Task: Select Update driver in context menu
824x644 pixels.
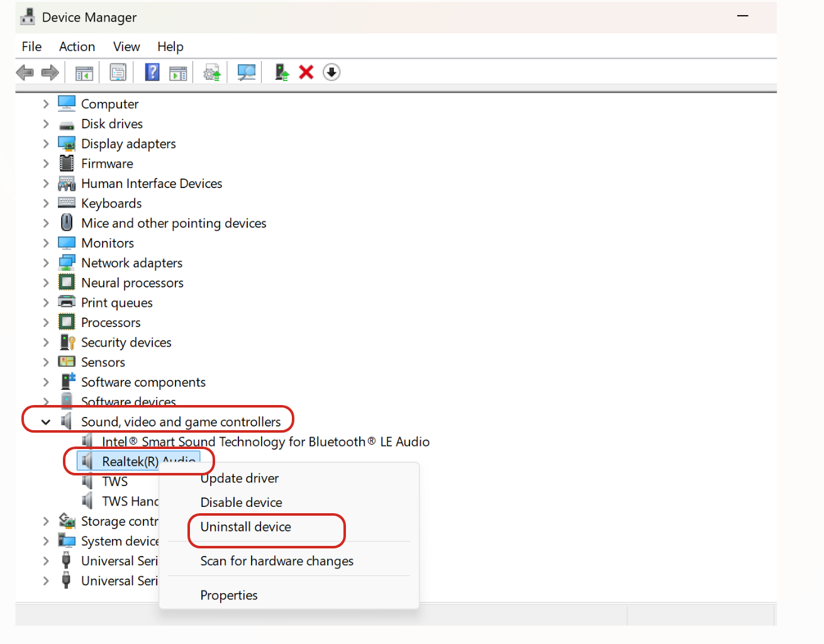Action: [240, 479]
